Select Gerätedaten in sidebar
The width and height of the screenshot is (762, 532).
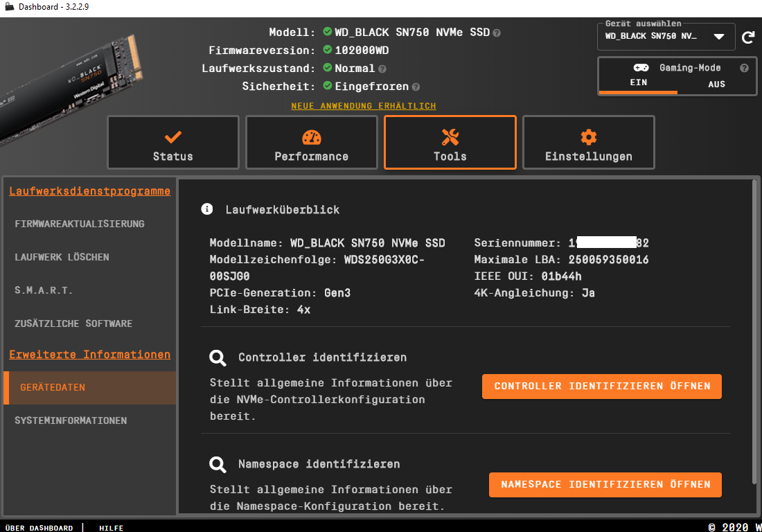[89, 388]
